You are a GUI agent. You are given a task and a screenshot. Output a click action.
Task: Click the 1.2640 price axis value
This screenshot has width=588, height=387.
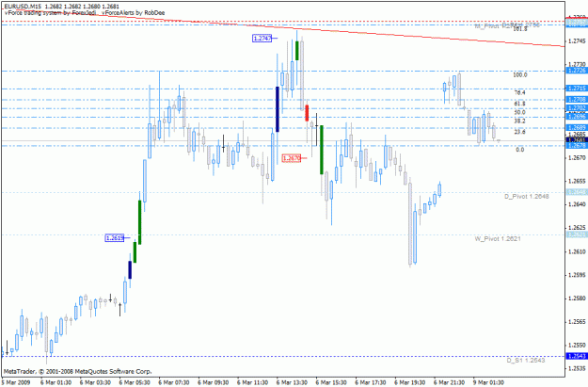577,204
